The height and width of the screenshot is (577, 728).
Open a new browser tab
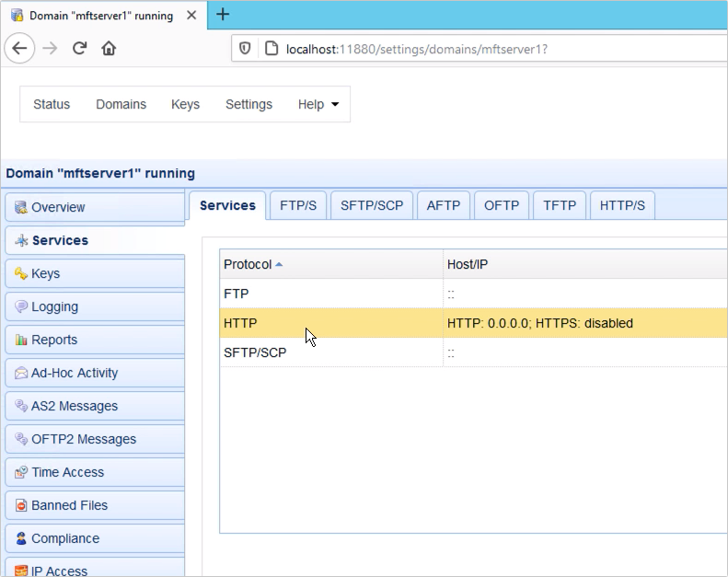point(223,15)
